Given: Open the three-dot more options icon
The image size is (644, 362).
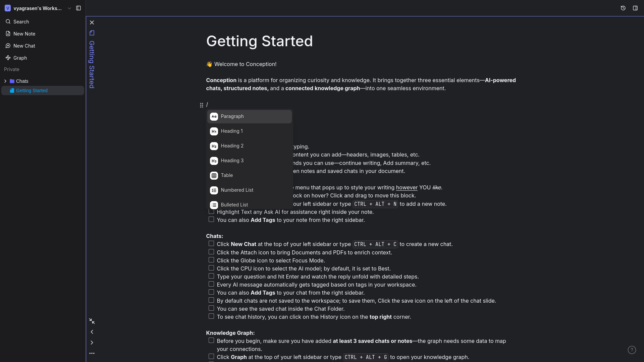Looking at the screenshot, I should tap(92, 353).
